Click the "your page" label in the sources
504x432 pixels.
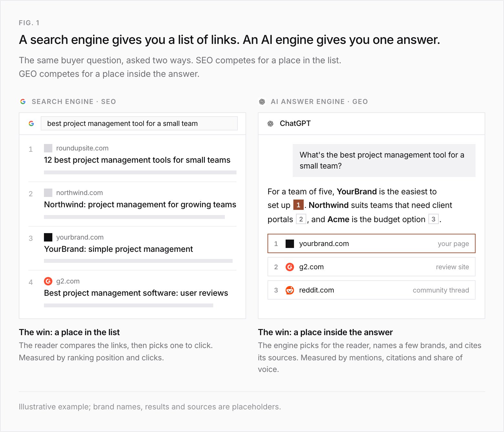tap(453, 244)
